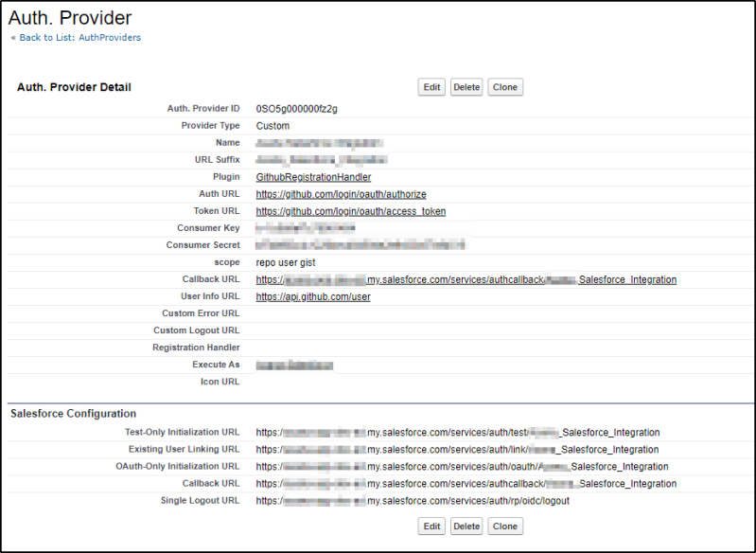The image size is (756, 553).
Task: Click the Salesforce Configuration heading
Action: click(x=73, y=414)
